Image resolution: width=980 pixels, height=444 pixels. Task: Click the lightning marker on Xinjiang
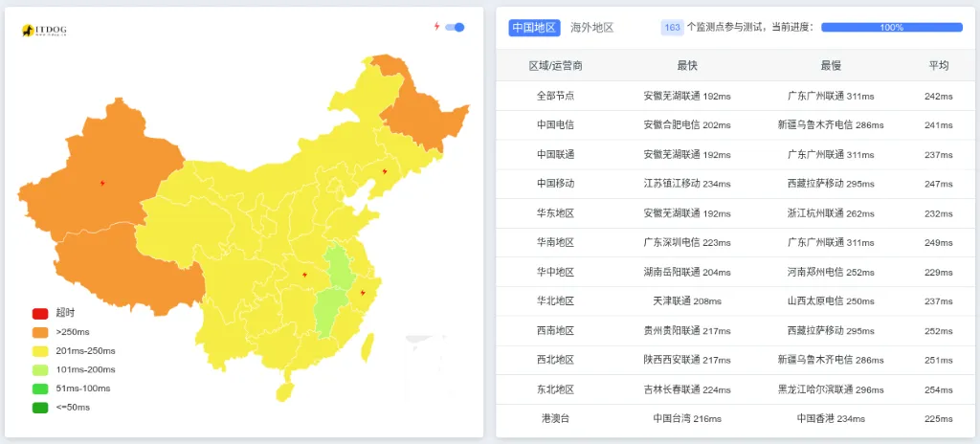click(x=102, y=183)
